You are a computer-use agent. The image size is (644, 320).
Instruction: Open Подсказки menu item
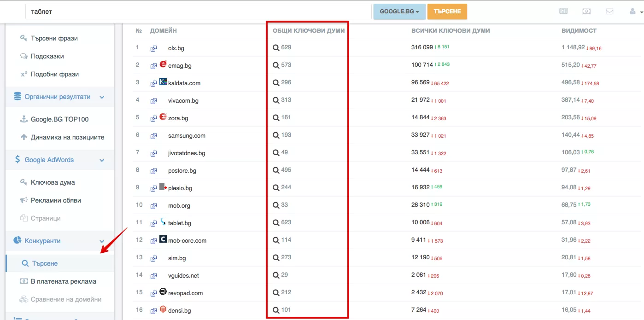[47, 56]
